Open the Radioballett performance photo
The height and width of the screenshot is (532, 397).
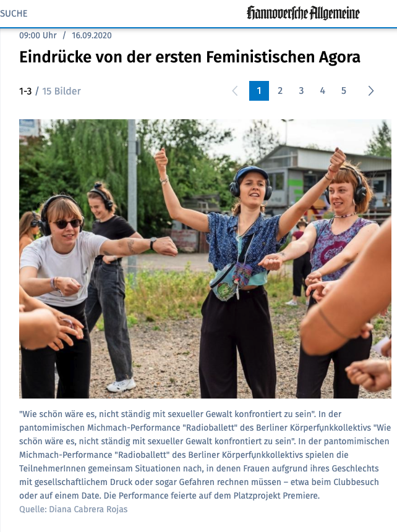click(x=205, y=258)
